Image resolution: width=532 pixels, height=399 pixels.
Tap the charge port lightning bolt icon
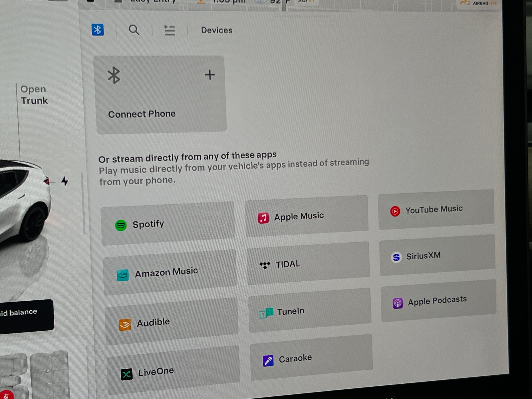tap(65, 181)
